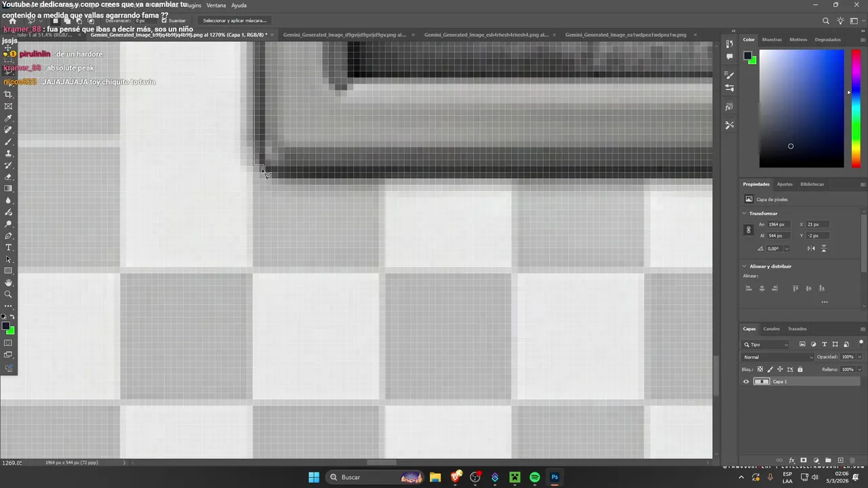Select the Gradient tool
The image size is (868, 488).
tap(8, 188)
